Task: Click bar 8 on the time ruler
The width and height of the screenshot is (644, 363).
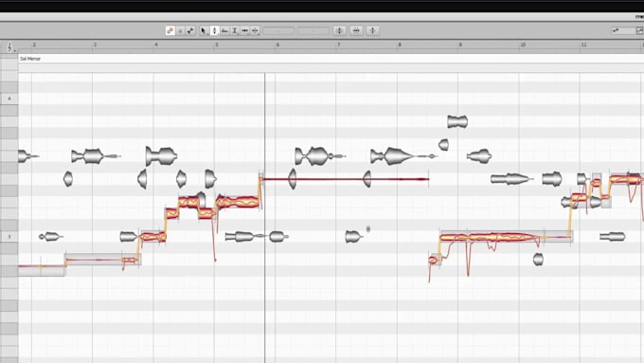Action: (x=400, y=45)
